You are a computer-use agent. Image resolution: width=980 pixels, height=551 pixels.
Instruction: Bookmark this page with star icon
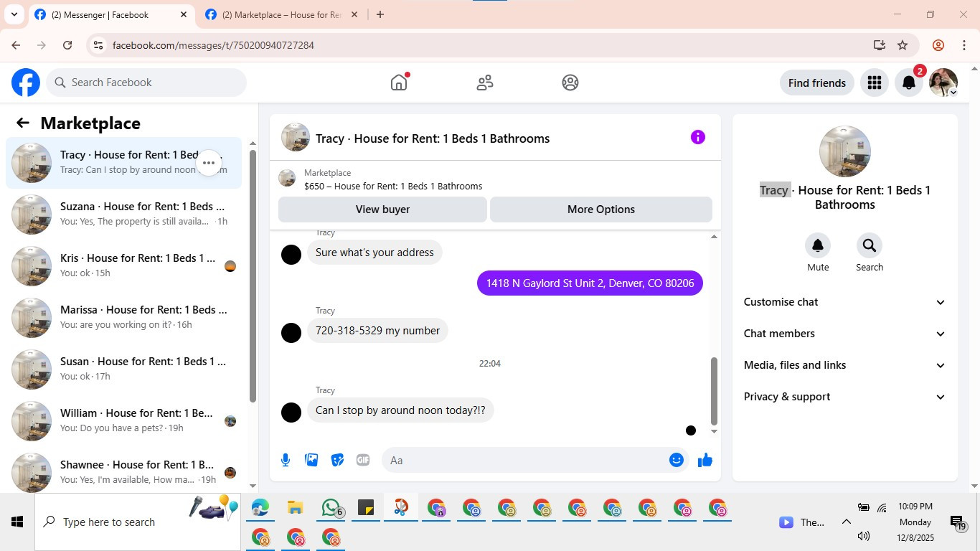pos(903,45)
